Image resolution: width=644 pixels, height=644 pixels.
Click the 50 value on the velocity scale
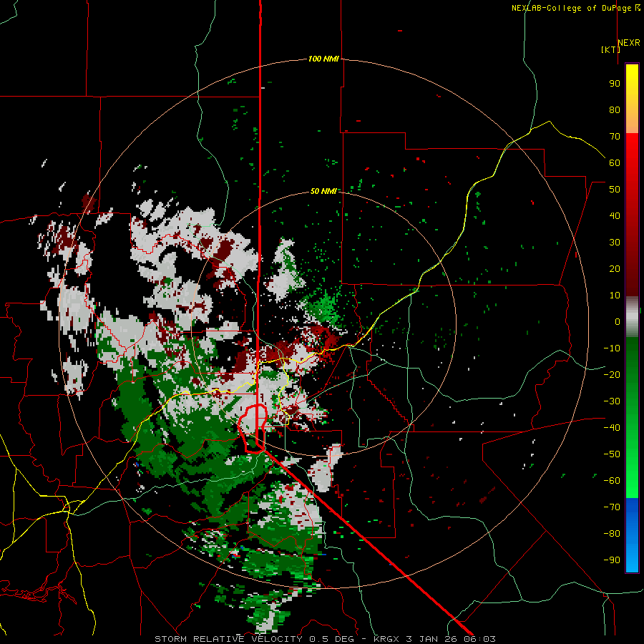615,190
